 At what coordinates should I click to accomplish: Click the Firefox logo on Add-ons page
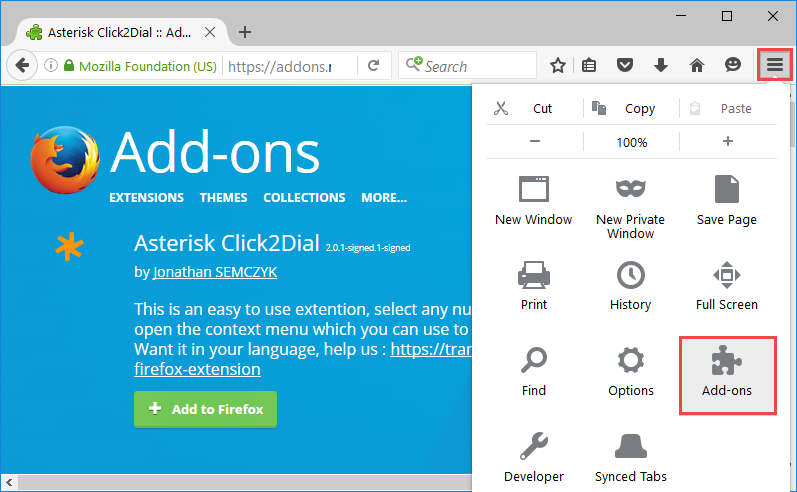[65, 160]
